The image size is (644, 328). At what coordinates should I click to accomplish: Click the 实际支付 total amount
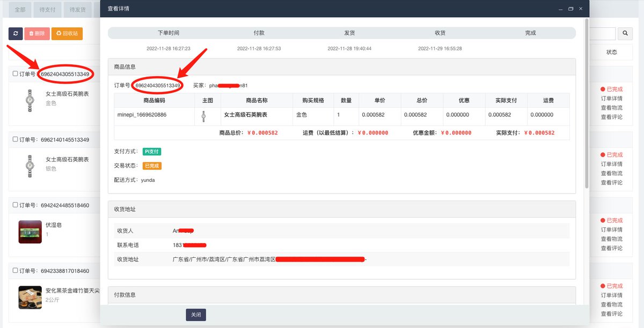539,133
